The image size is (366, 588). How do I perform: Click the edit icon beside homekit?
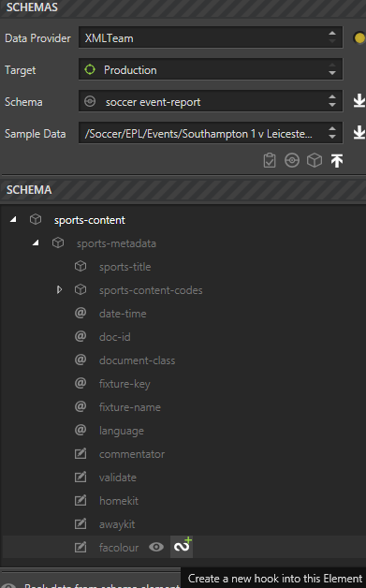tap(81, 500)
